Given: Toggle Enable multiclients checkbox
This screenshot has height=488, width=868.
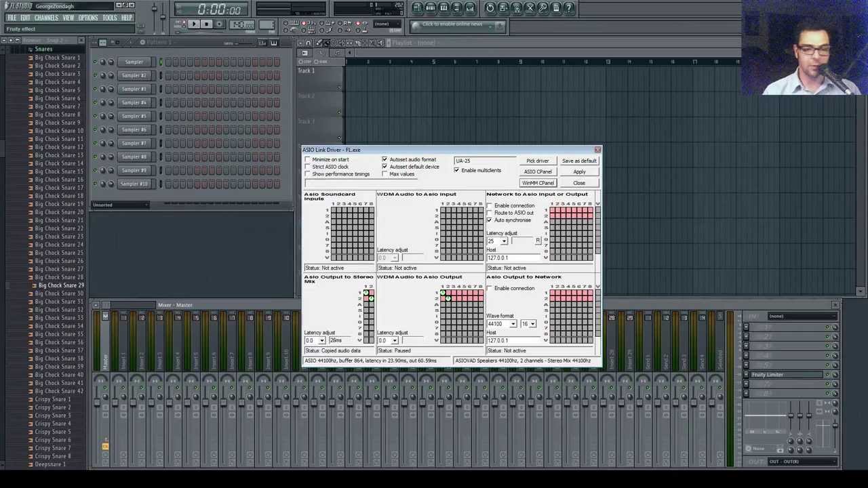Looking at the screenshot, I should click(x=456, y=170).
